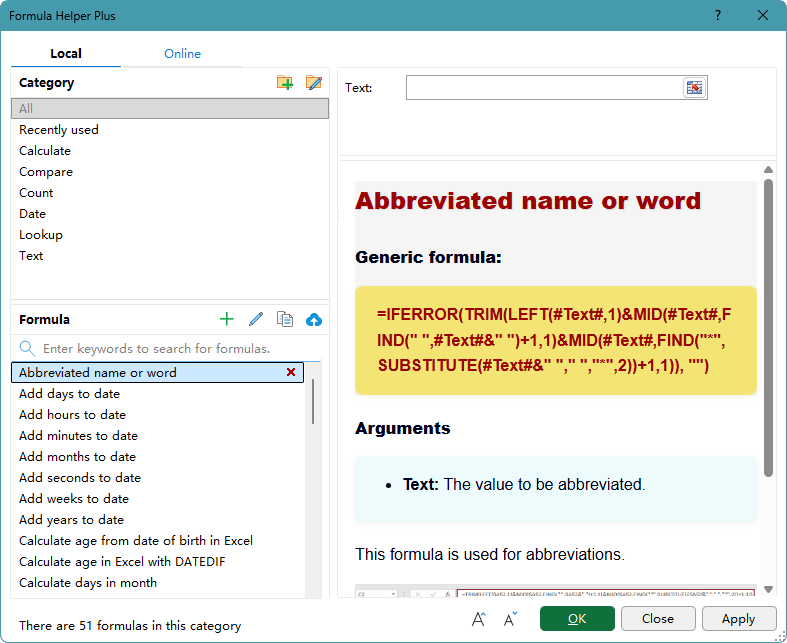
Task: Select the Compare category
Action: pyautogui.click(x=170, y=172)
